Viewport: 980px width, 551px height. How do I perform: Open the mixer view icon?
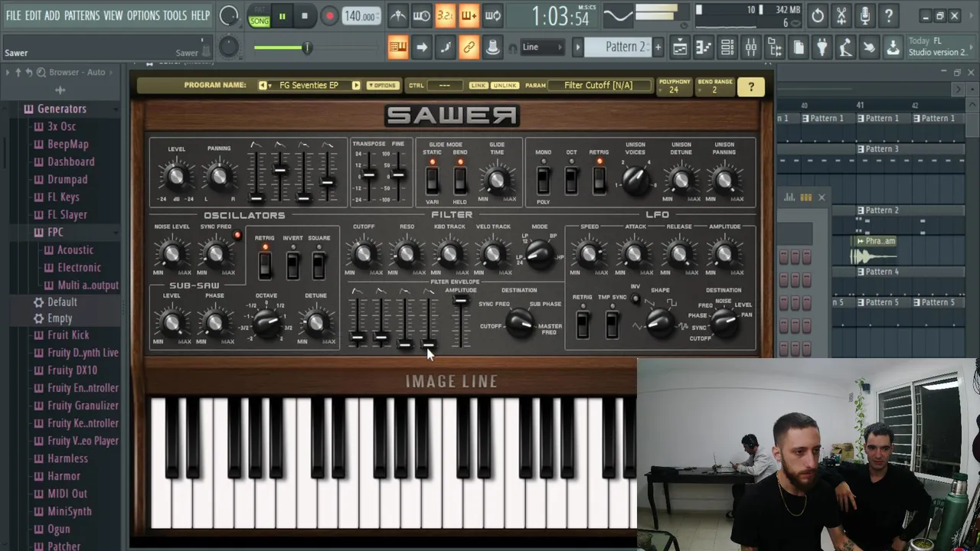pyautogui.click(x=751, y=47)
